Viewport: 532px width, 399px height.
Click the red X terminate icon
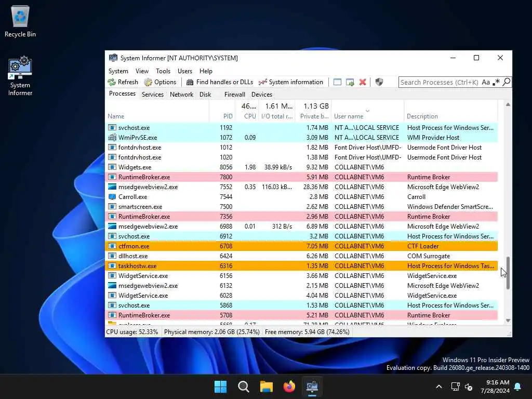click(363, 82)
